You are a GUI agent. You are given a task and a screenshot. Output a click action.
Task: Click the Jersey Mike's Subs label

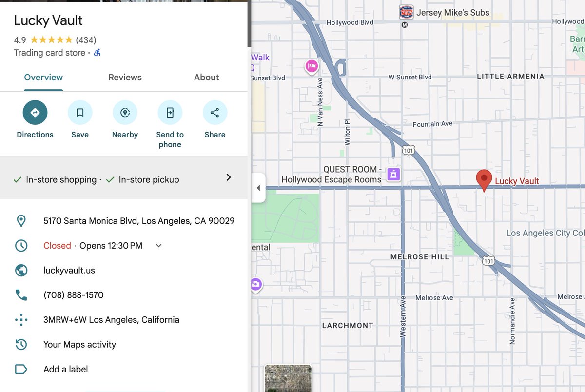[x=453, y=13]
